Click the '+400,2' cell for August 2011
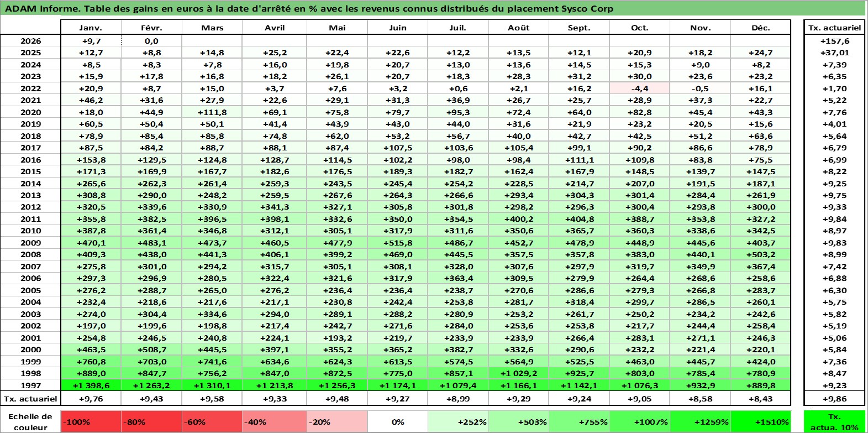Viewport: 868px width, 433px height. (519, 219)
